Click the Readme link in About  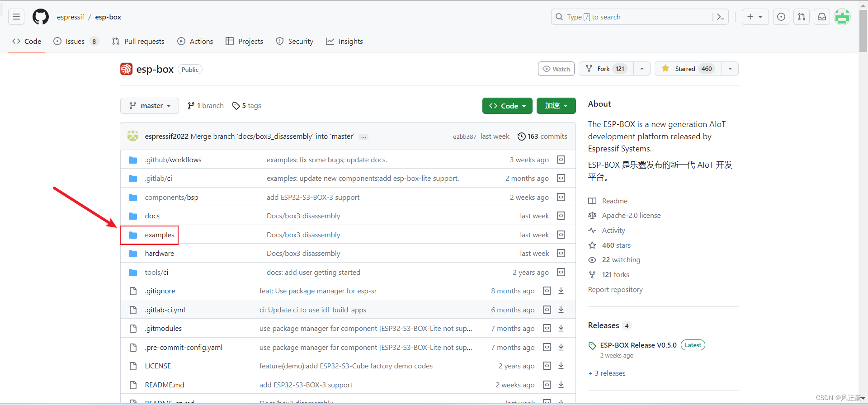click(608, 201)
